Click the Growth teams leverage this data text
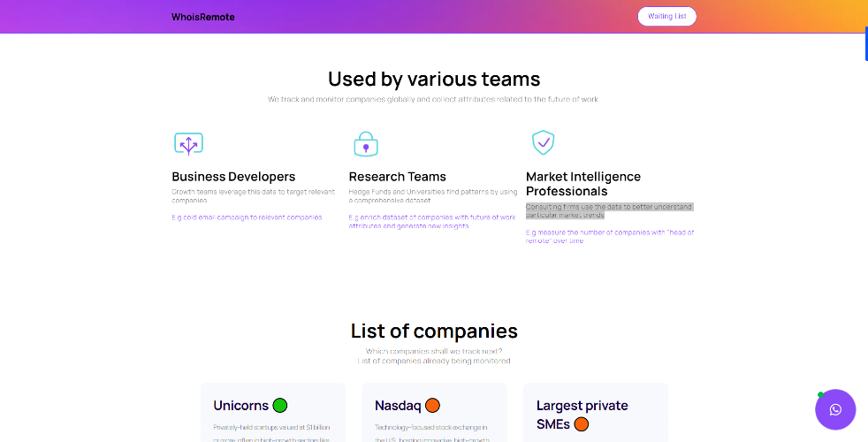This screenshot has height=442, width=868. tap(253, 196)
